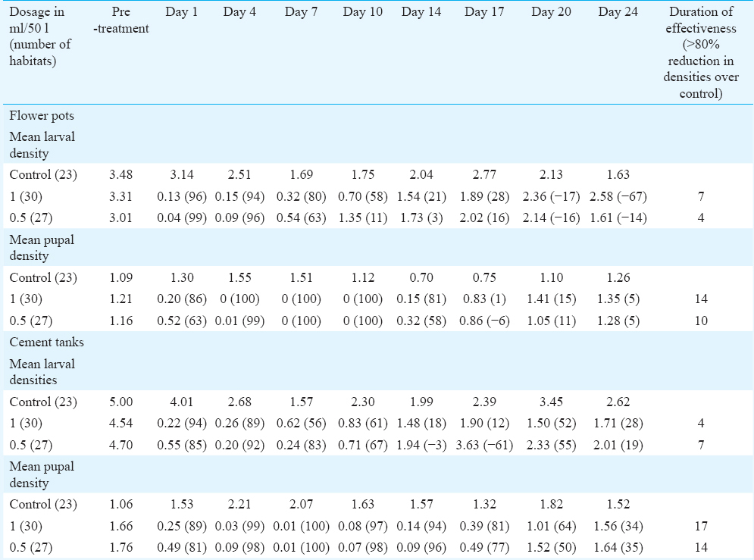This screenshot has width=754, height=560.
Task: Click the cell '0.15 (94)'
Action: click(239, 196)
